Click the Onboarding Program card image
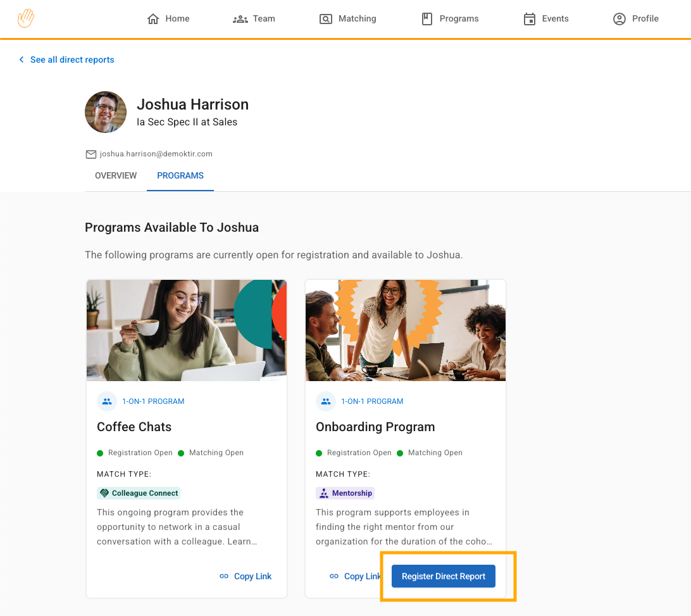This screenshot has height=616, width=691. click(x=406, y=330)
